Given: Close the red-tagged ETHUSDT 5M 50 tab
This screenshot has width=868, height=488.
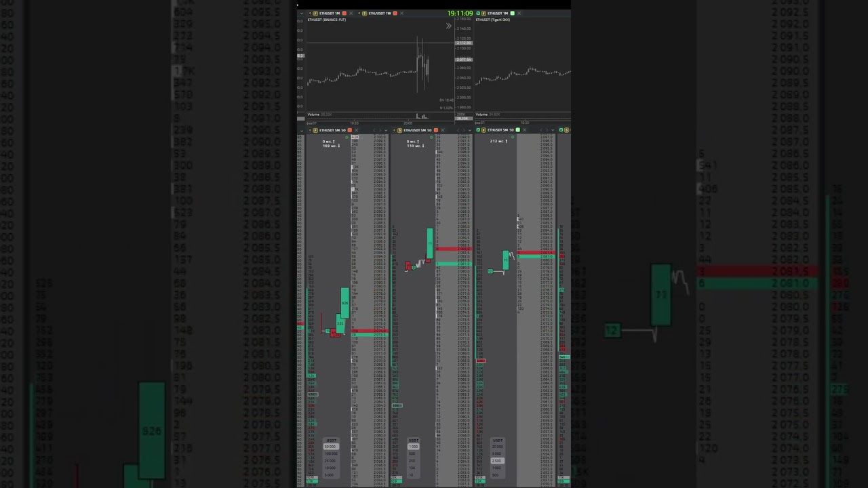Looking at the screenshot, I should [x=356, y=130].
